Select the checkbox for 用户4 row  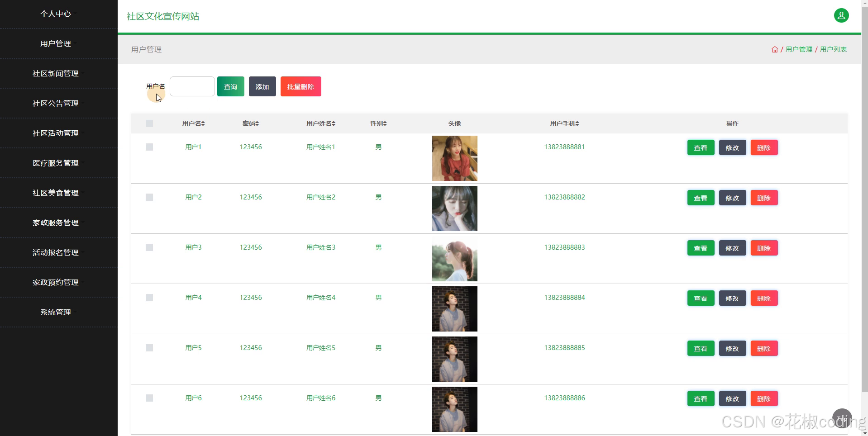click(x=149, y=298)
